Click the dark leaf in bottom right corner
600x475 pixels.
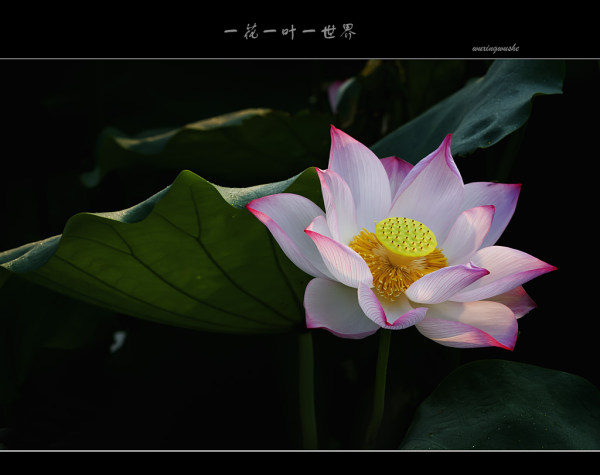pyautogui.click(x=505, y=408)
